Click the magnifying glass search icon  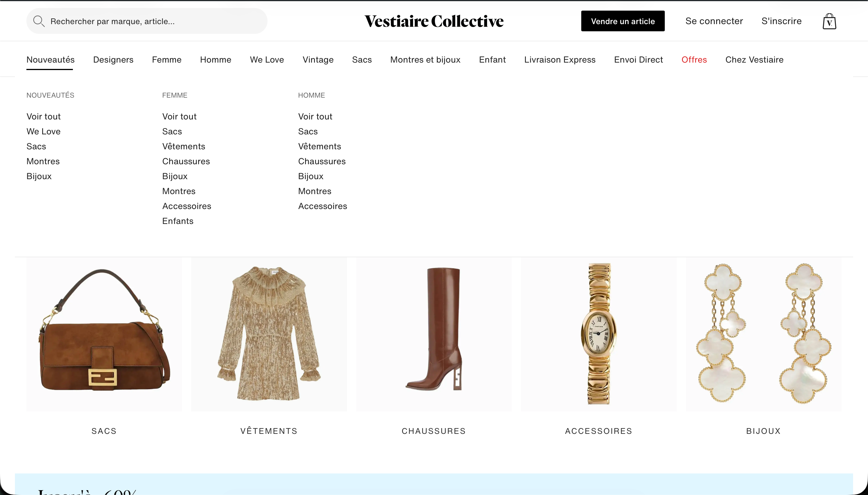(x=39, y=21)
